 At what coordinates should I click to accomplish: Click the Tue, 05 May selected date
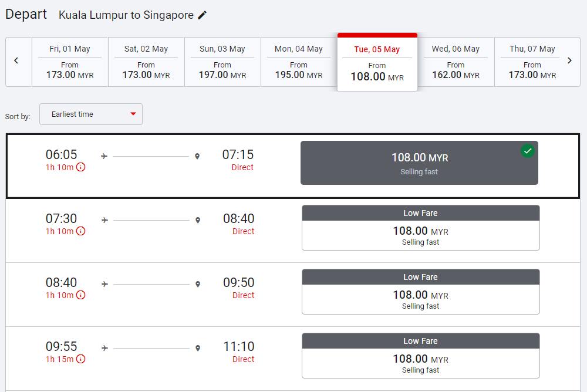(377, 63)
